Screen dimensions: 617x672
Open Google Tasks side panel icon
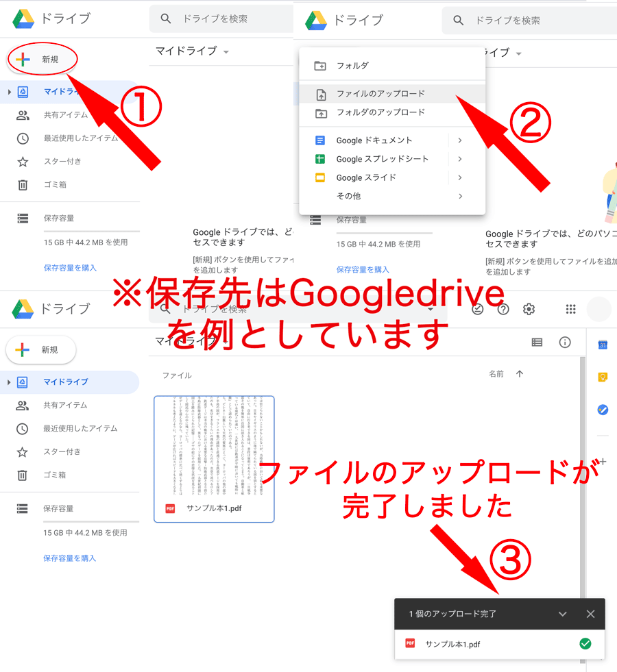(x=603, y=410)
